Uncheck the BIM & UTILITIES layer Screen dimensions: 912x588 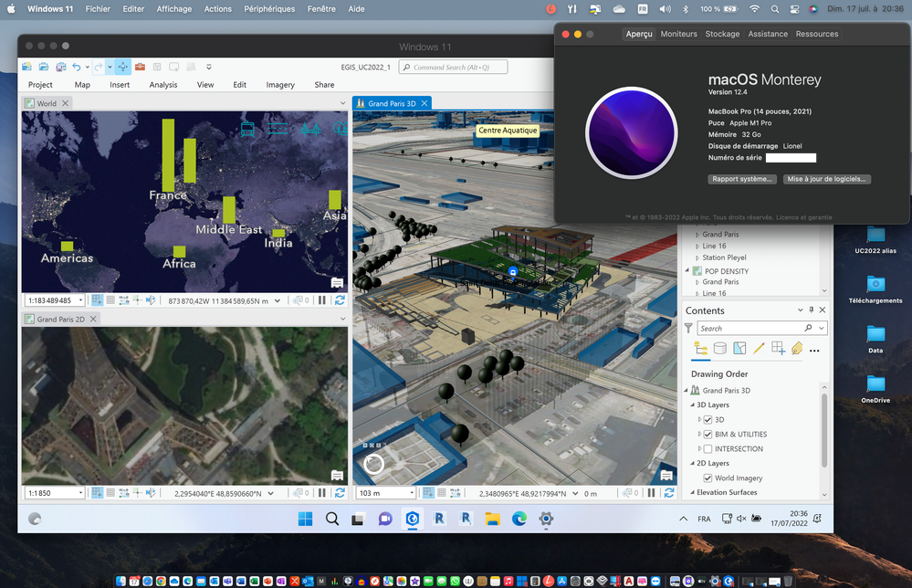pyautogui.click(x=708, y=433)
